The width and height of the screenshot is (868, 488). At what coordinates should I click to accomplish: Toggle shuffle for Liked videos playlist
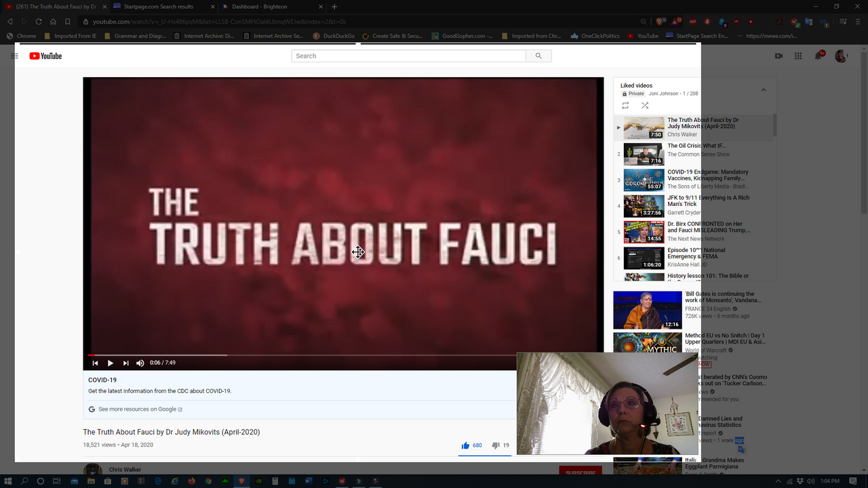(x=645, y=106)
